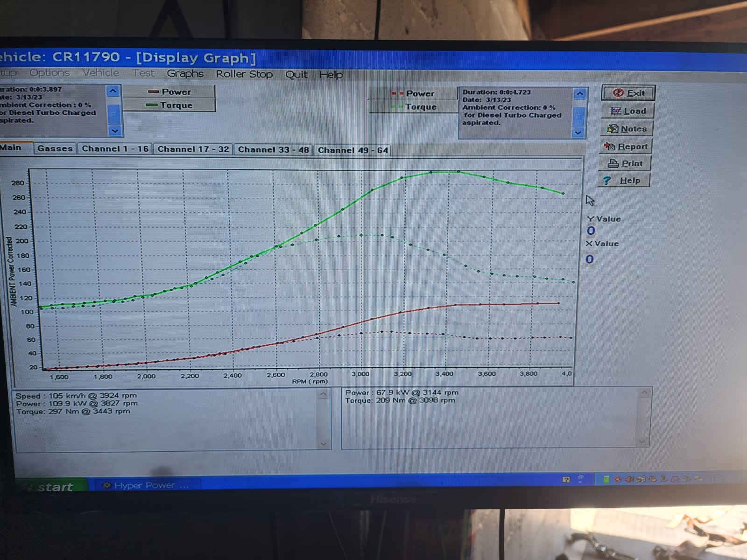Click the X Value readout
747x560 pixels.
click(590, 259)
